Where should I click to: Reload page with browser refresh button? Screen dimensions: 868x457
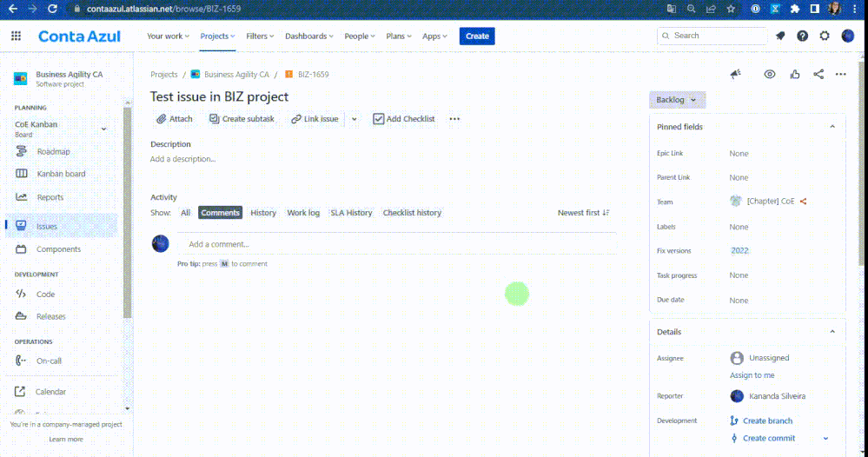pyautogui.click(x=52, y=9)
